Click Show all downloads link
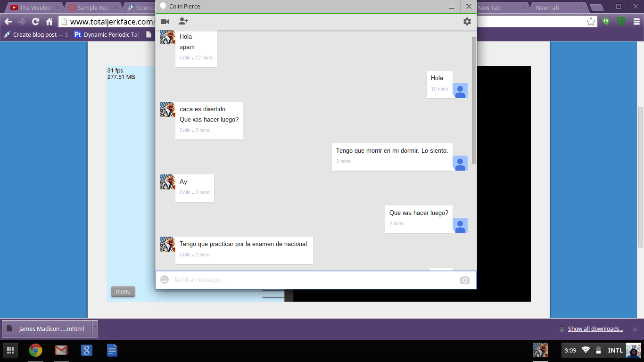 (x=595, y=329)
